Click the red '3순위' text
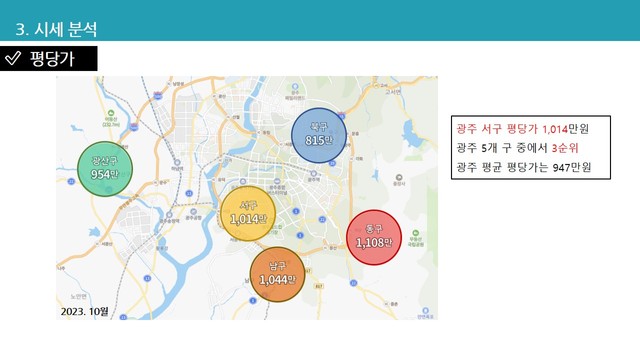 [565, 148]
